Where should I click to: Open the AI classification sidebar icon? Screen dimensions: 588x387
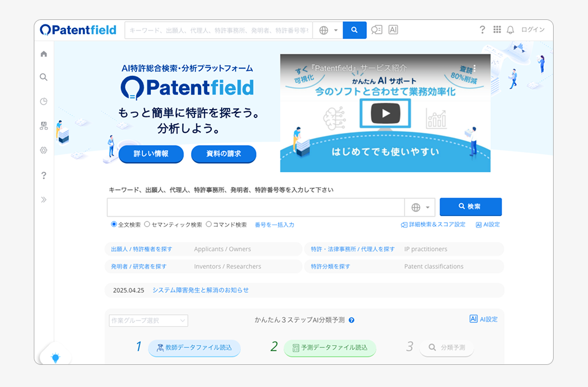[x=44, y=126]
